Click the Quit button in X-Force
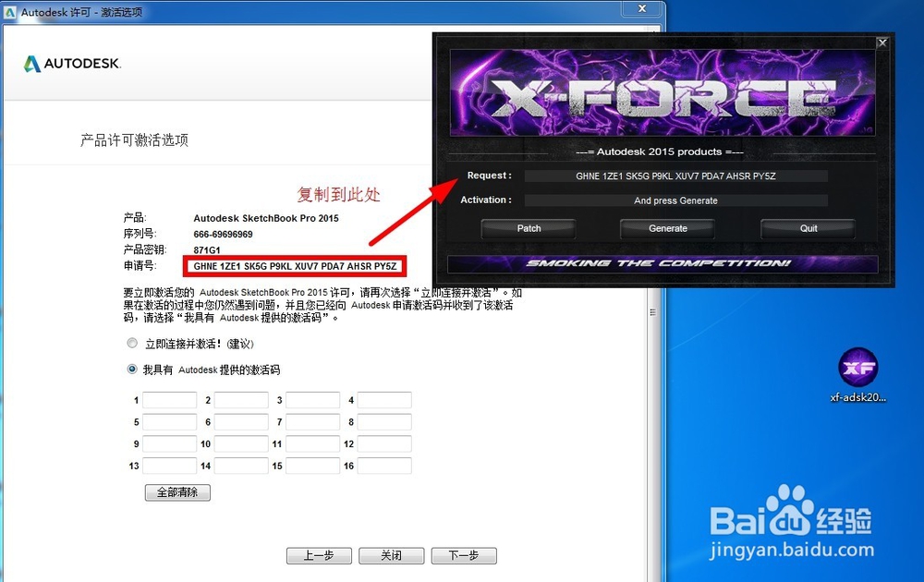The image size is (924, 582). click(808, 228)
